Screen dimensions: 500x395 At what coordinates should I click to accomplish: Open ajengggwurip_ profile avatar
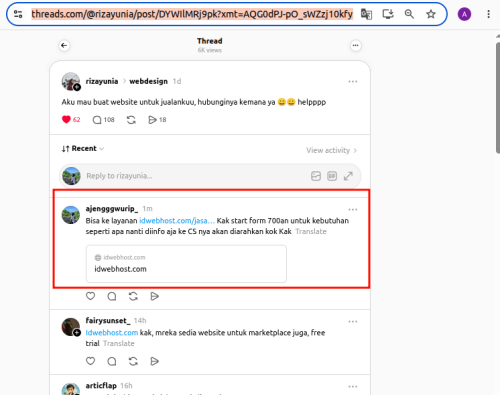pyautogui.click(x=71, y=215)
